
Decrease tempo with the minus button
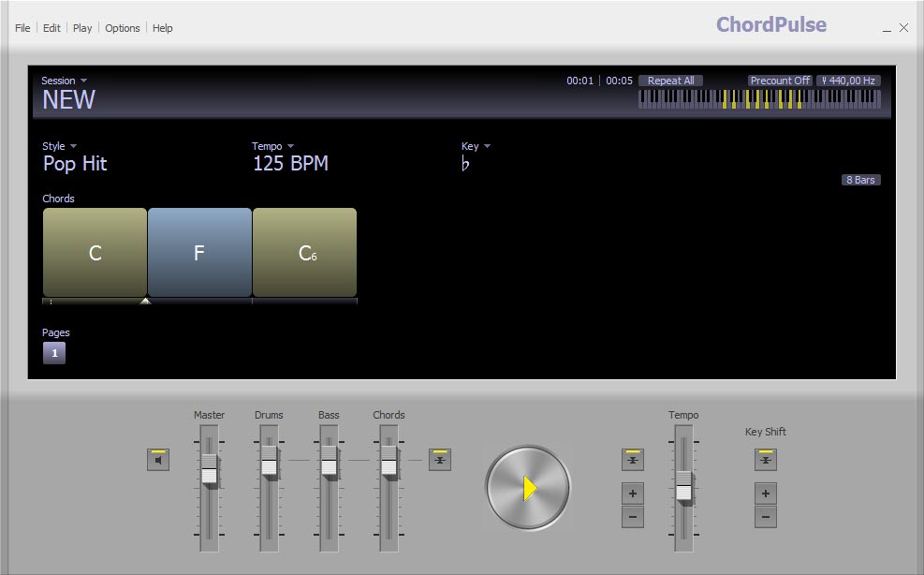click(x=633, y=517)
